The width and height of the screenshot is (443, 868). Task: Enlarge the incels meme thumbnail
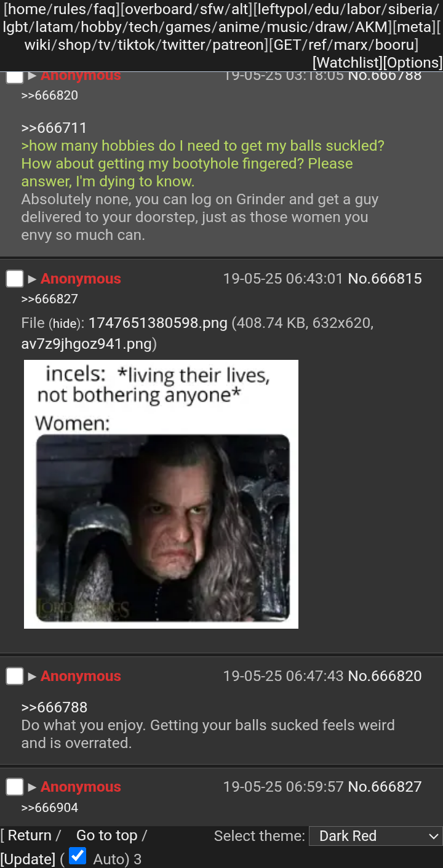coord(161,494)
